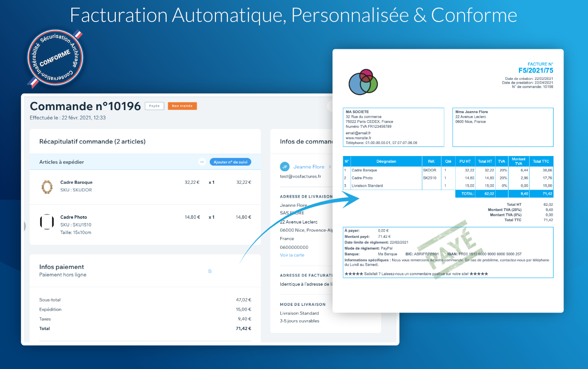
Task: Click the Ajouter n° de suivi button
Action: coord(231,162)
